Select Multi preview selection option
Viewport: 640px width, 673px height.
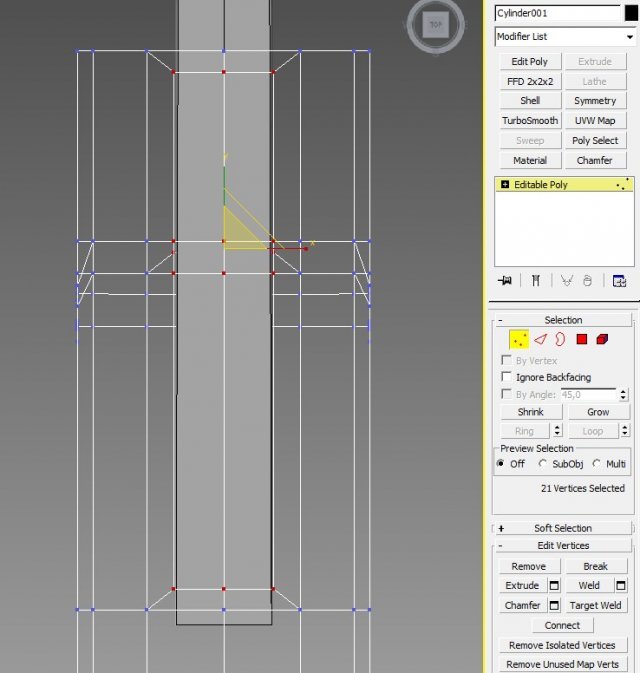pos(597,464)
